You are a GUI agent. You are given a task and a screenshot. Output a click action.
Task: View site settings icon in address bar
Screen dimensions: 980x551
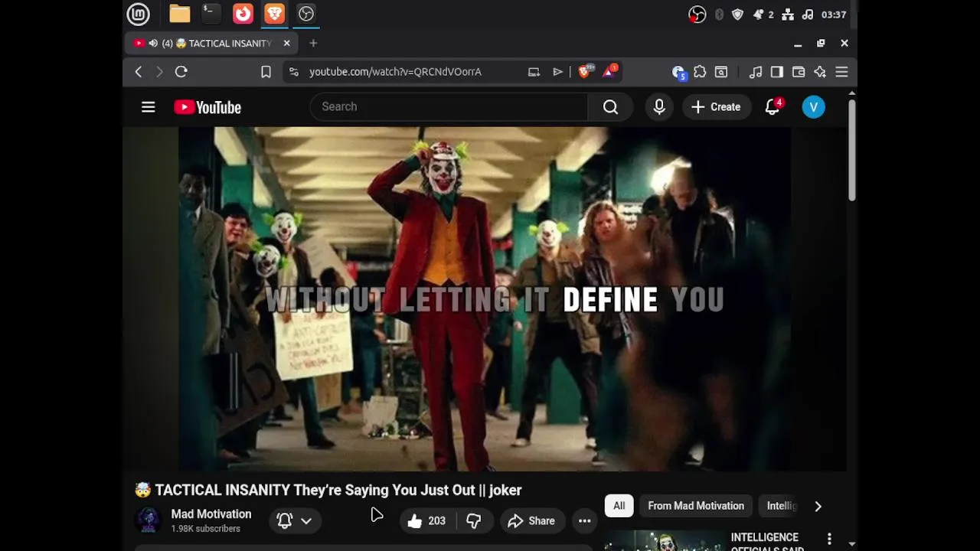tap(293, 72)
